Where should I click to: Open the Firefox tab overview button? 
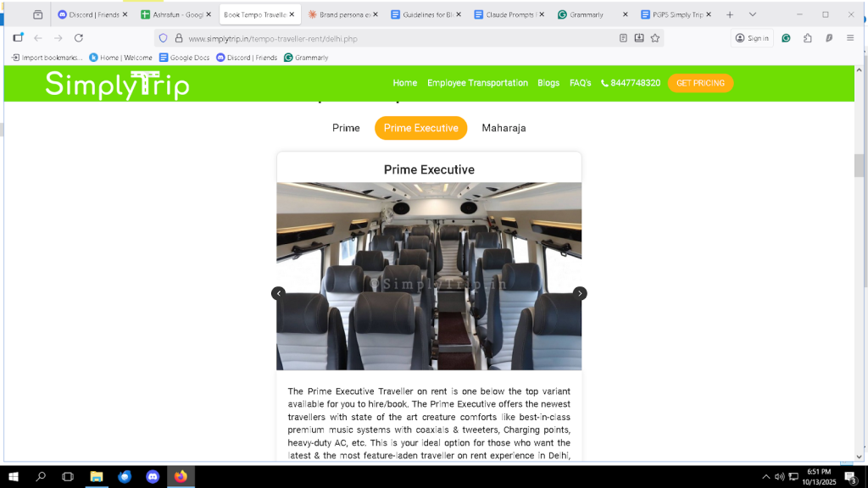pyautogui.click(x=37, y=15)
